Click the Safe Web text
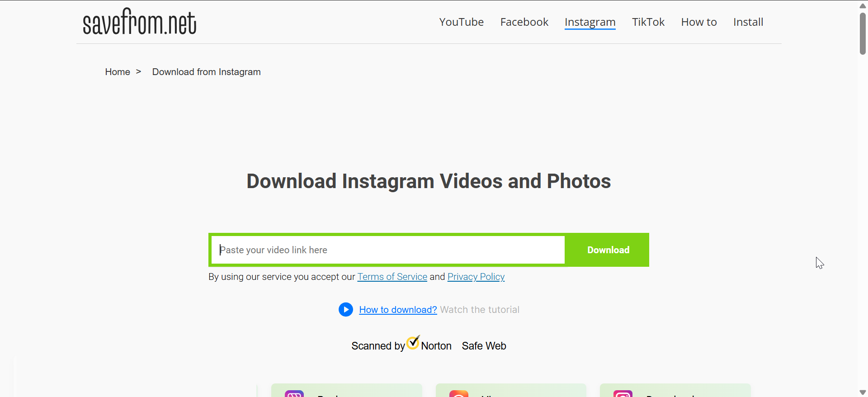The width and height of the screenshot is (868, 397). coord(484,346)
